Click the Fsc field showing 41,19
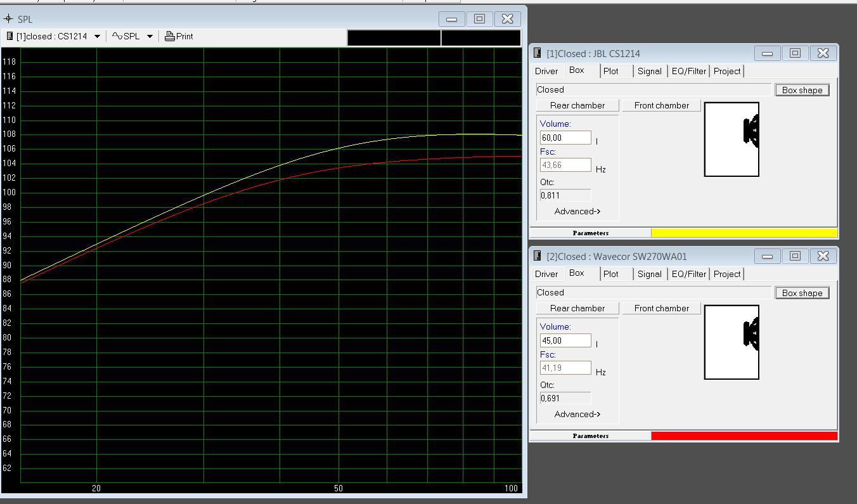The height and width of the screenshot is (504, 857). point(565,368)
